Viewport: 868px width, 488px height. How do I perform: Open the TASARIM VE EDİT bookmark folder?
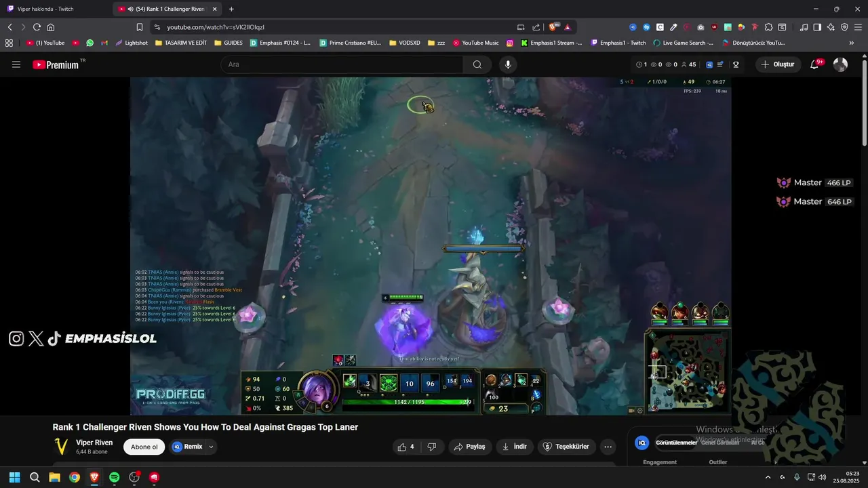(181, 43)
